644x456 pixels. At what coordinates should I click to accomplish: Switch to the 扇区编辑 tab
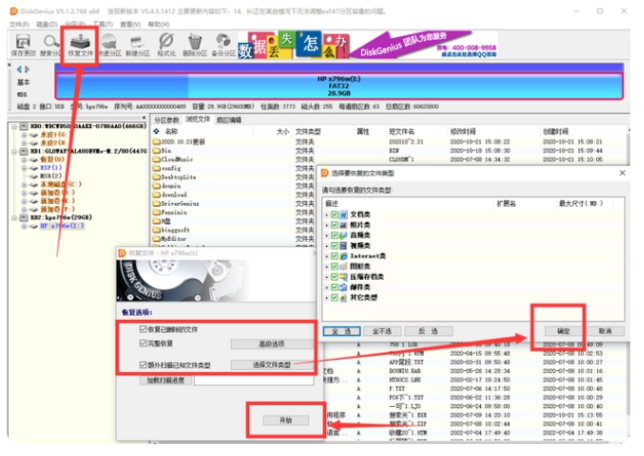[229, 120]
